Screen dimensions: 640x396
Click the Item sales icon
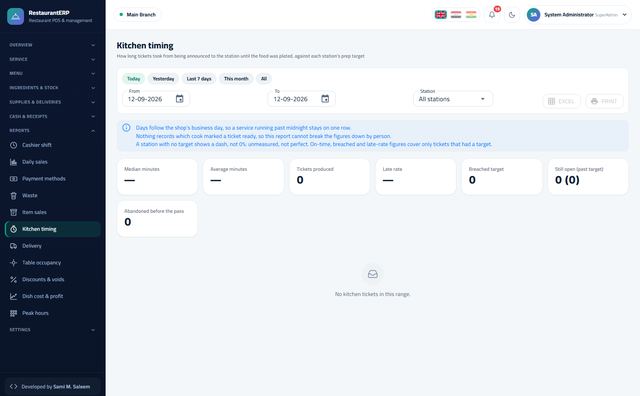coord(13,212)
